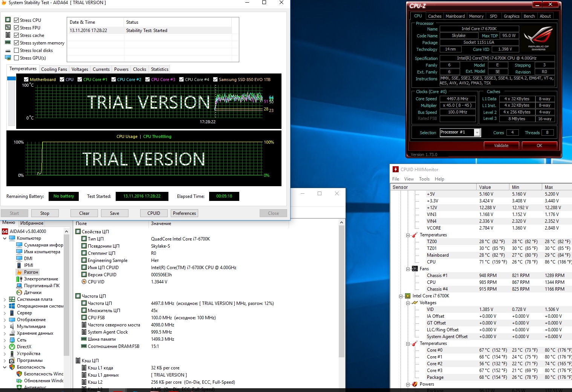Click the vertical slider beside the temperature graph
This screenshot has height=392, width=572.
point(11,101)
